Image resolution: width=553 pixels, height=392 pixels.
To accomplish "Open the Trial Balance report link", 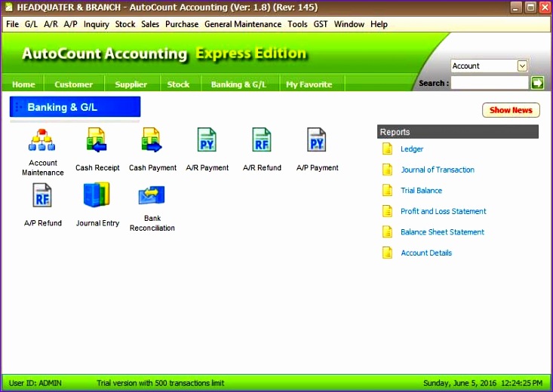I will (422, 191).
